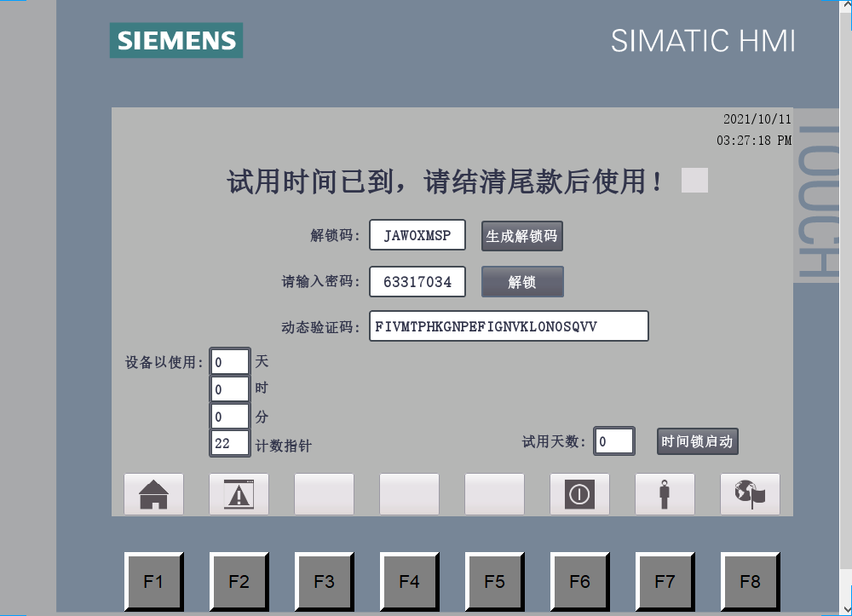Select the F3 function key
Viewport: 852px width, 616px height.
coord(325,582)
